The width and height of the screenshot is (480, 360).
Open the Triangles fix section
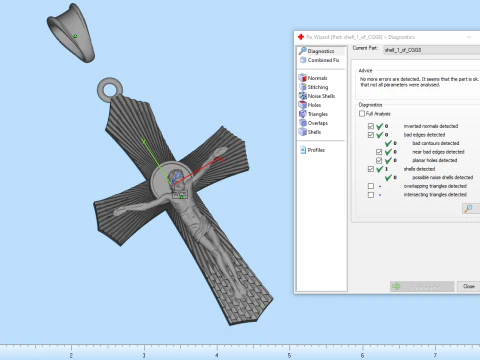coord(313,114)
